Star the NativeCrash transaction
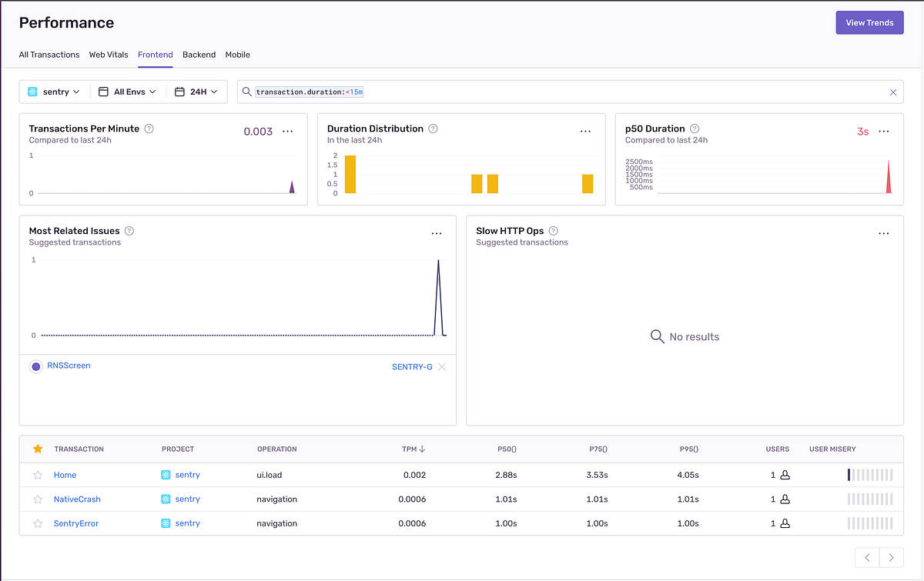The width and height of the screenshot is (924, 581). (x=38, y=499)
